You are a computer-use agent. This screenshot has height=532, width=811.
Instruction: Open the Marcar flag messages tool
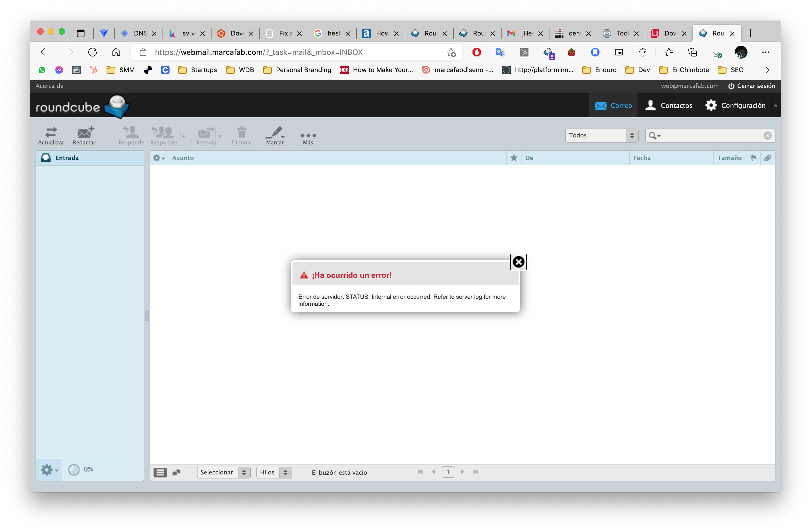[275, 136]
